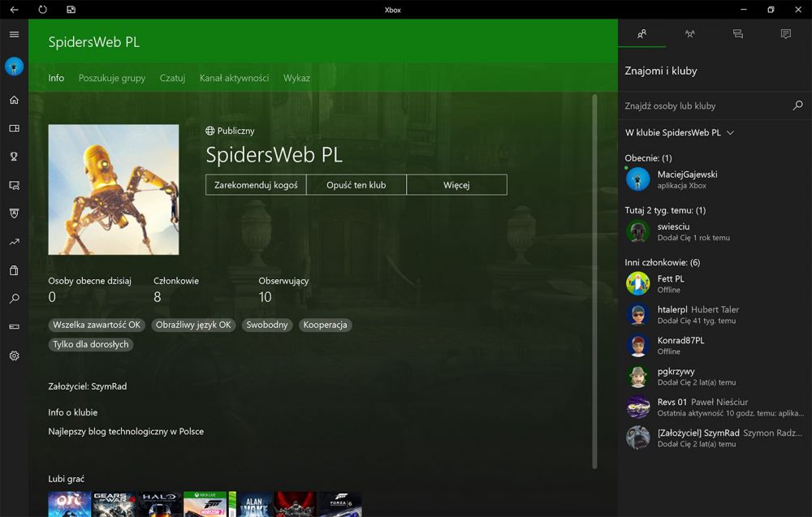The image size is (812, 517).
Task: Open the Info tab
Action: 56,78
